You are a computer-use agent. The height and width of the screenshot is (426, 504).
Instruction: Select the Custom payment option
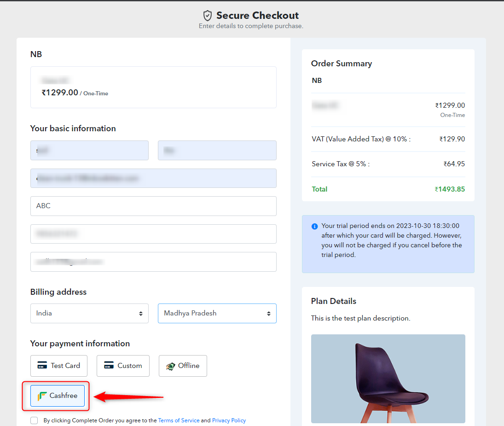(123, 366)
